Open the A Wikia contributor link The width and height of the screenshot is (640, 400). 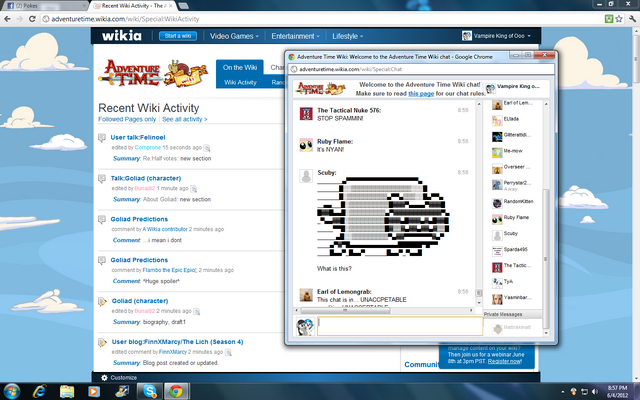(165, 229)
